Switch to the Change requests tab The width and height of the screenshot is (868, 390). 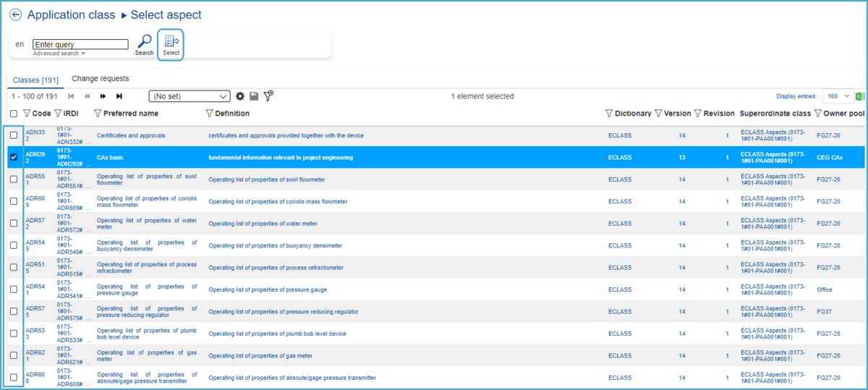(101, 79)
